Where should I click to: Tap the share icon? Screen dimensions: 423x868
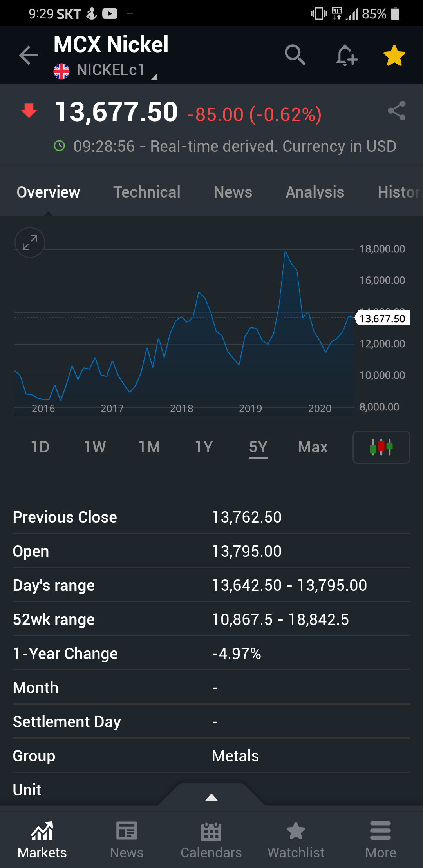pyautogui.click(x=396, y=111)
